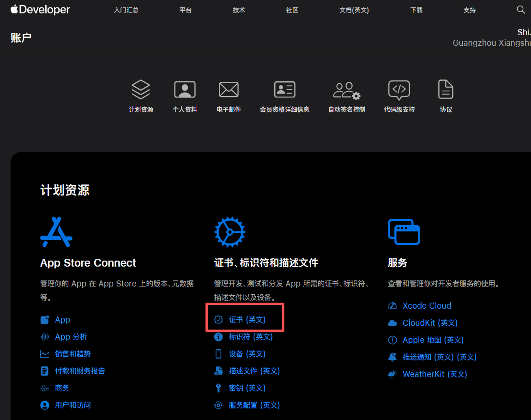Open the 社区 nav menu
Image resolution: width=531 pixels, height=420 pixels.
click(292, 10)
